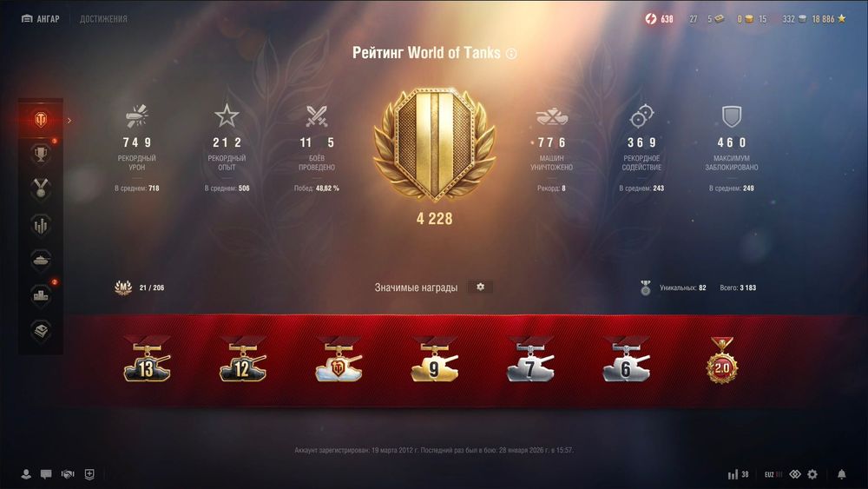
Task: Open the stacked layers sidebar icon
Action: [41, 331]
